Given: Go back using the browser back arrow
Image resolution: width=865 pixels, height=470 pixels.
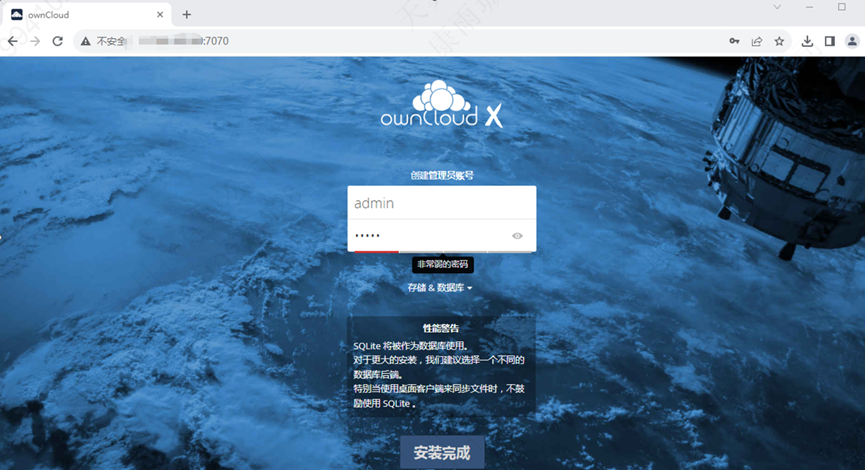Looking at the screenshot, I should point(13,41).
